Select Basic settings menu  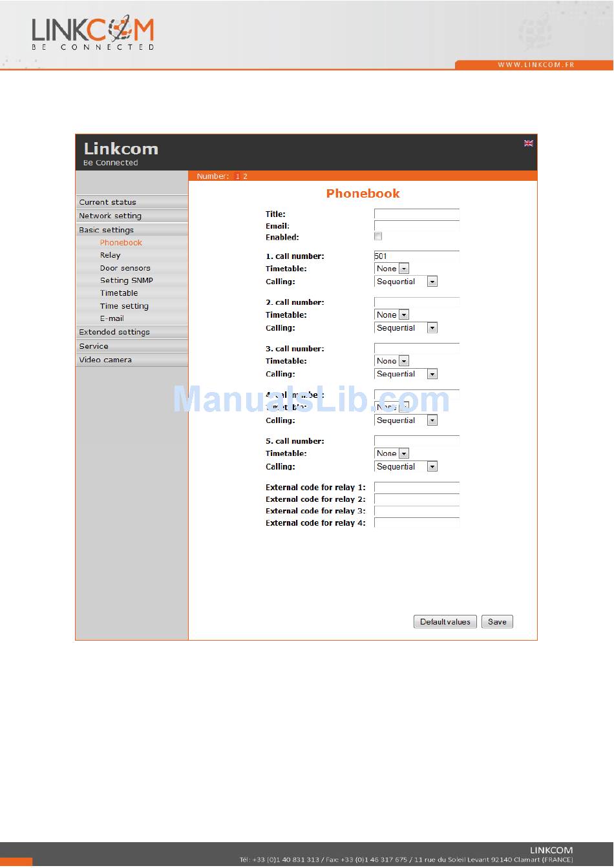132,230
